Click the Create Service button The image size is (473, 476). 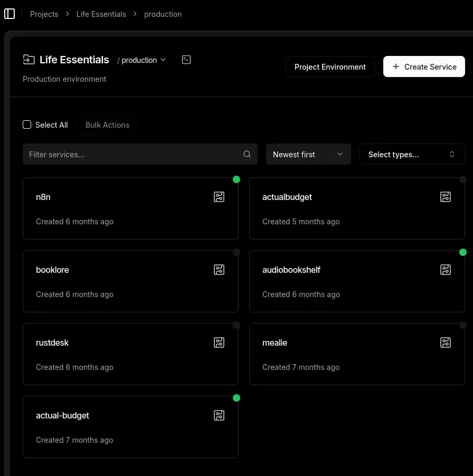(424, 67)
